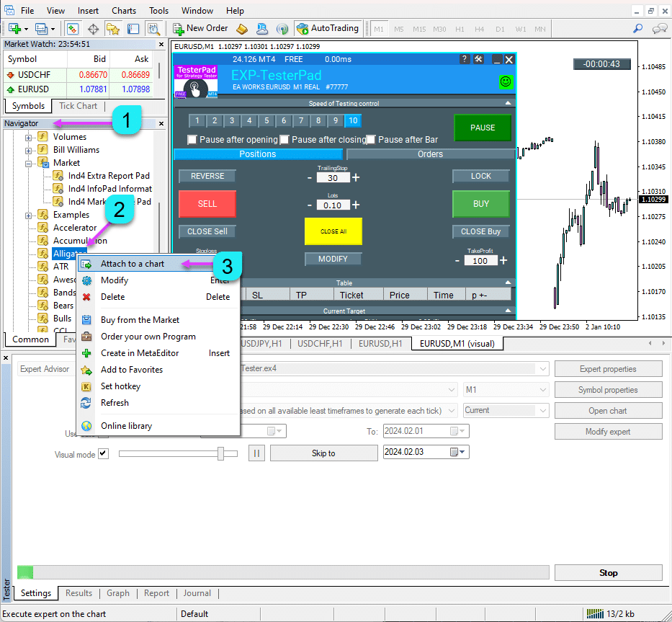This screenshot has height=622, width=672.
Task: Enable Pause after Bar checkbox
Action: click(371, 139)
